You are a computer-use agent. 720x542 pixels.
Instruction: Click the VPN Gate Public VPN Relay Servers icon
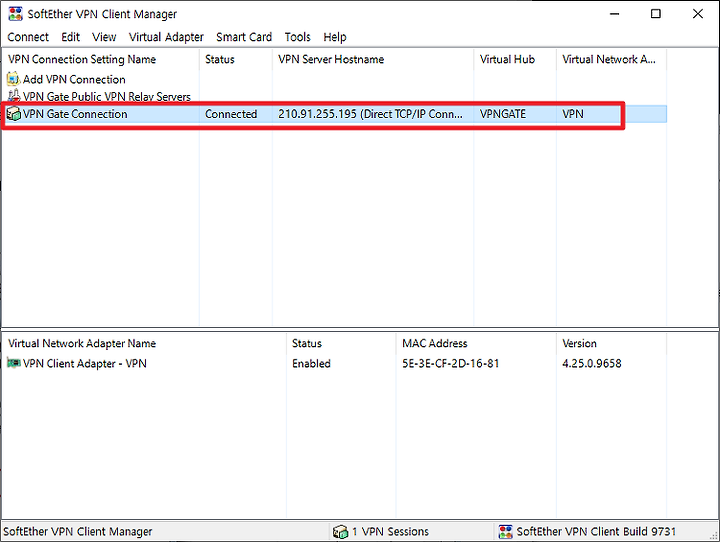pos(14,96)
